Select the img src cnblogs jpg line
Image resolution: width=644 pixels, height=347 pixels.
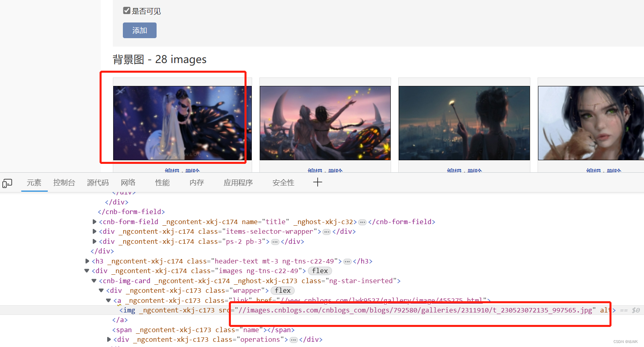coord(322,310)
